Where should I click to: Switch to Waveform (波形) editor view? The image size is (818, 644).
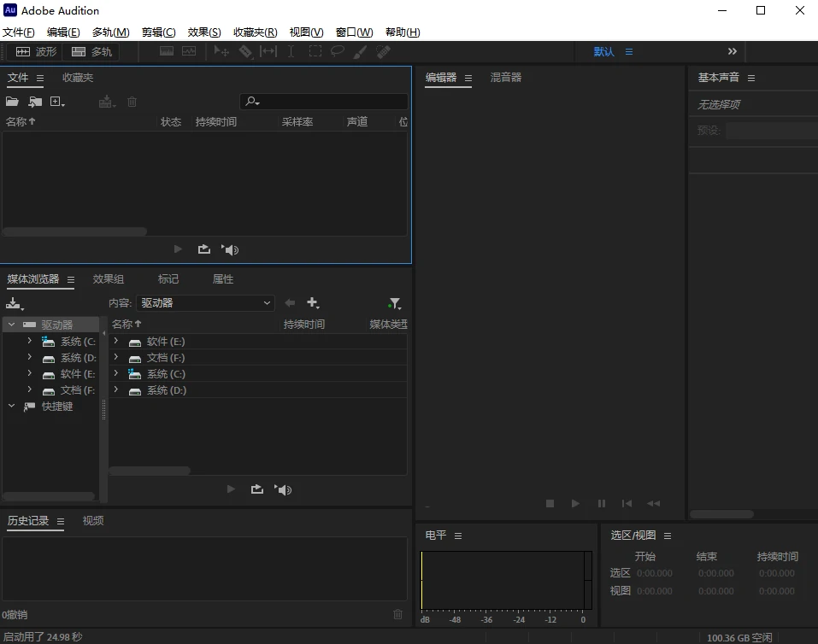click(36, 52)
